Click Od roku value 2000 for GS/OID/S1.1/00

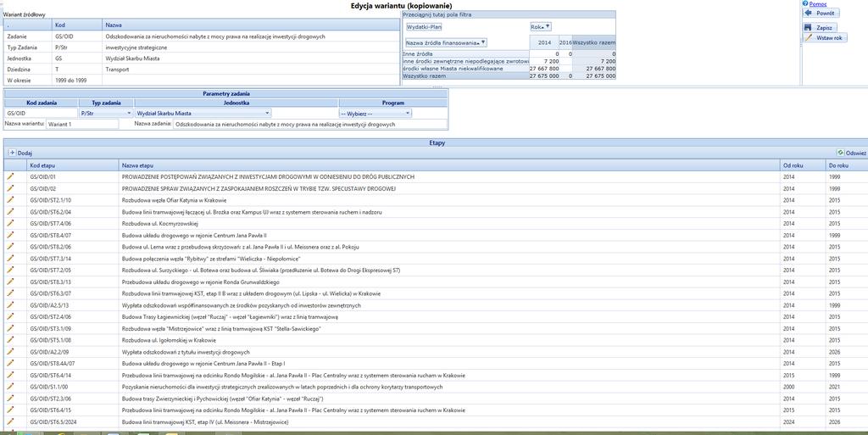tap(789, 387)
